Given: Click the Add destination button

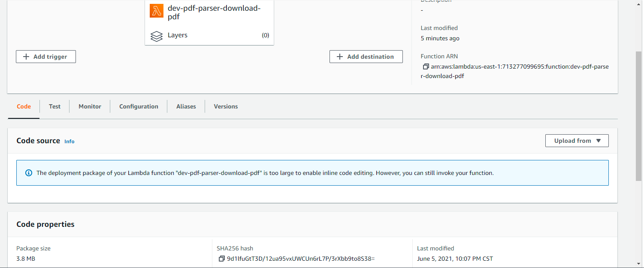Looking at the screenshot, I should 366,57.
